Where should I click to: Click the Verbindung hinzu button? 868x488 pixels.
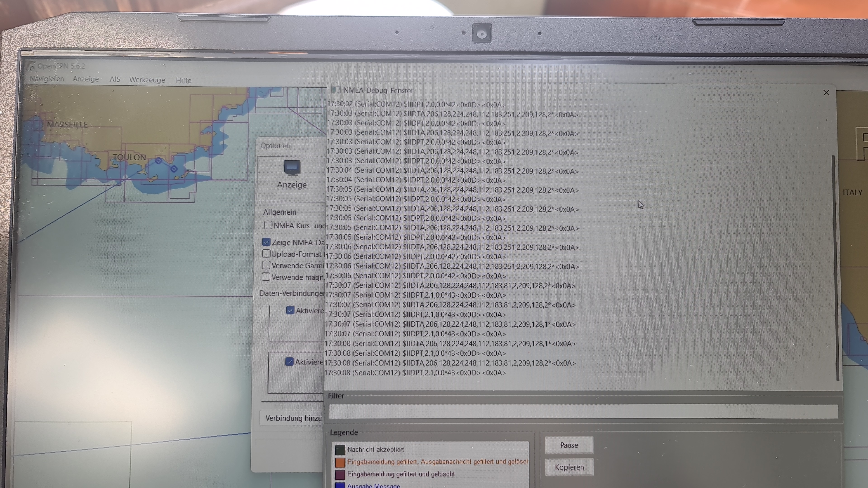[x=292, y=418]
